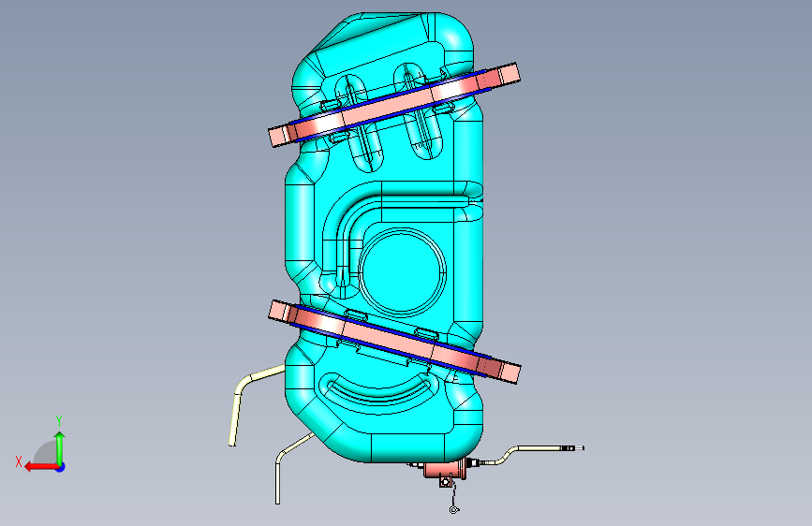Select the upper salmon mounting strap
The image size is (812, 526).
pos(394,105)
